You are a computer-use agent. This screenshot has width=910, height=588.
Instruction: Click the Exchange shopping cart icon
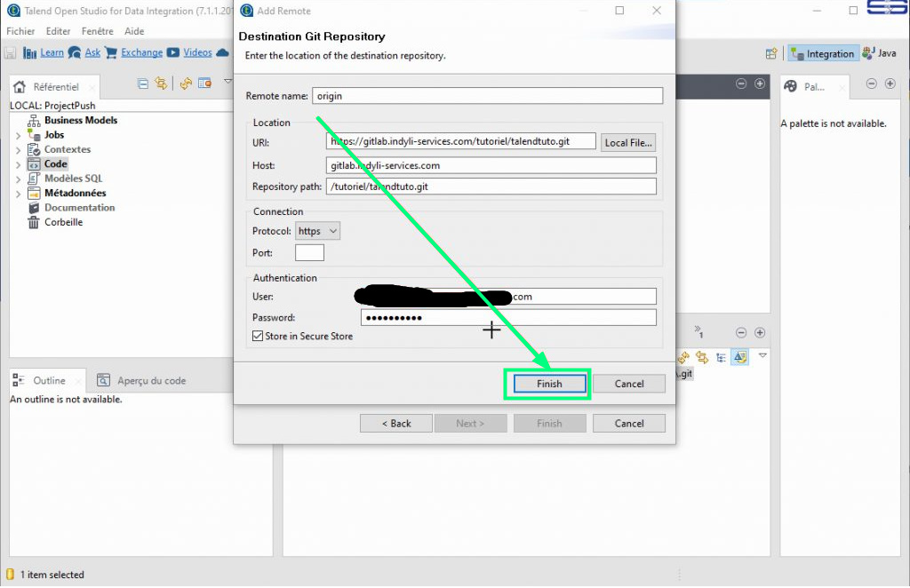coord(111,52)
